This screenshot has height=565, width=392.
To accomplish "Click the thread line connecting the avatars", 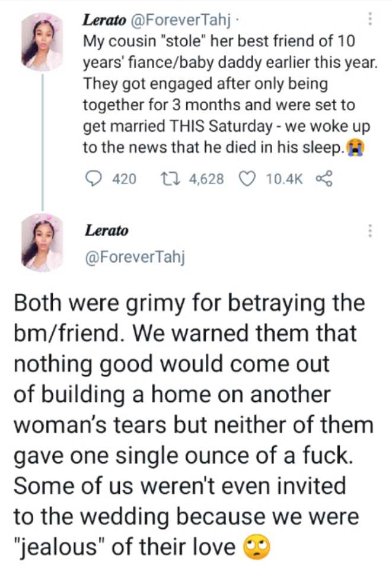I will [x=42, y=142].
